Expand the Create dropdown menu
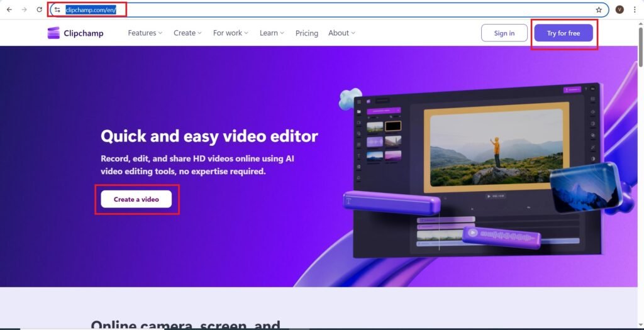Viewport: 644px width, 330px height. tap(187, 33)
